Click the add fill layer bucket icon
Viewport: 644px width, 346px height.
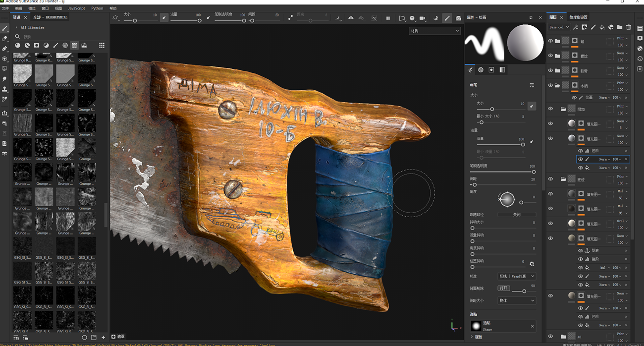click(x=602, y=27)
